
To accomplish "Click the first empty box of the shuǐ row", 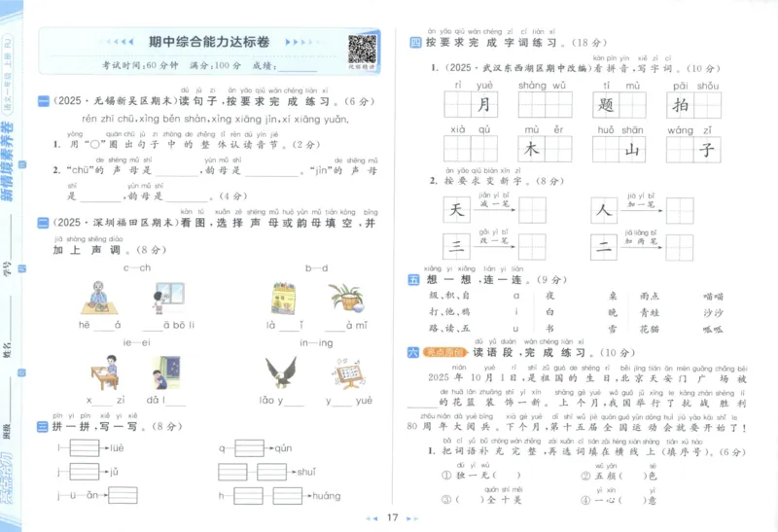I will coord(232,472).
